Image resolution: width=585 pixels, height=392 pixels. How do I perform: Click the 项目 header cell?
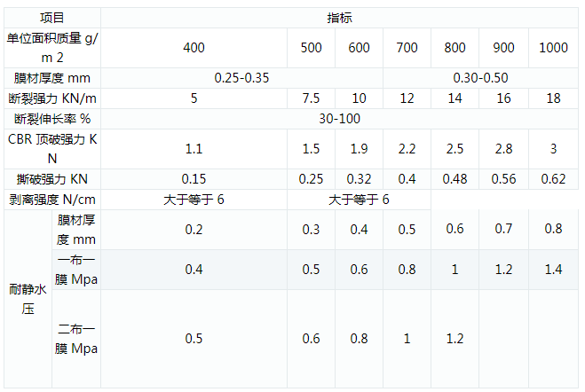[52, 18]
